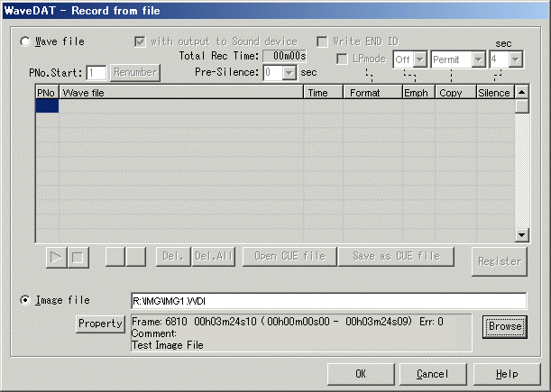The width and height of the screenshot is (551, 392).
Task: Click the Help button
Action: click(x=507, y=373)
